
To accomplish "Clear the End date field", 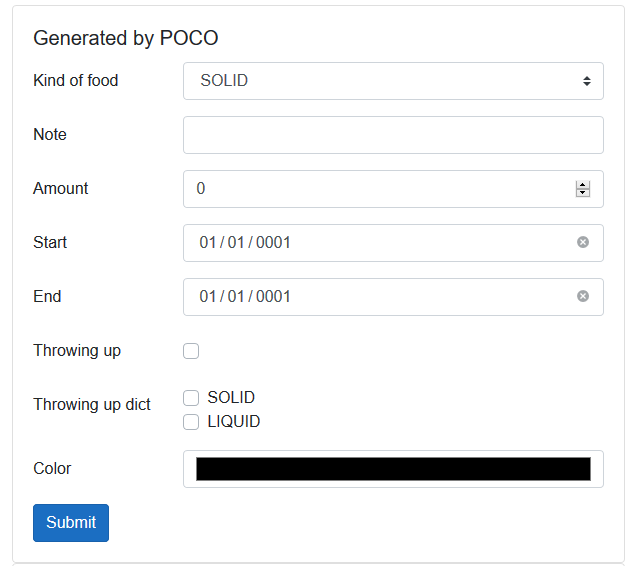I will pyautogui.click(x=583, y=296).
